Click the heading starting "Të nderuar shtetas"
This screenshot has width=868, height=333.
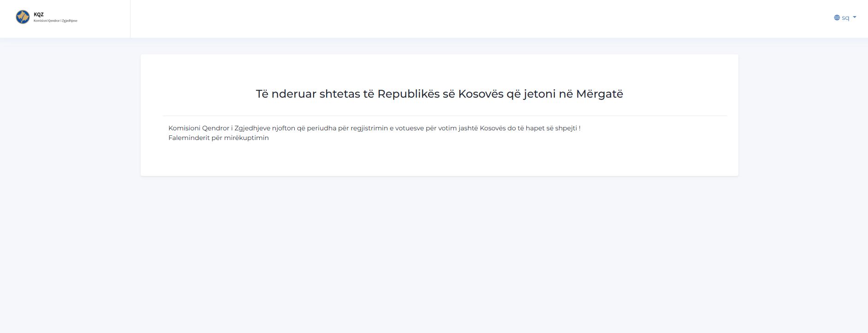439,94
